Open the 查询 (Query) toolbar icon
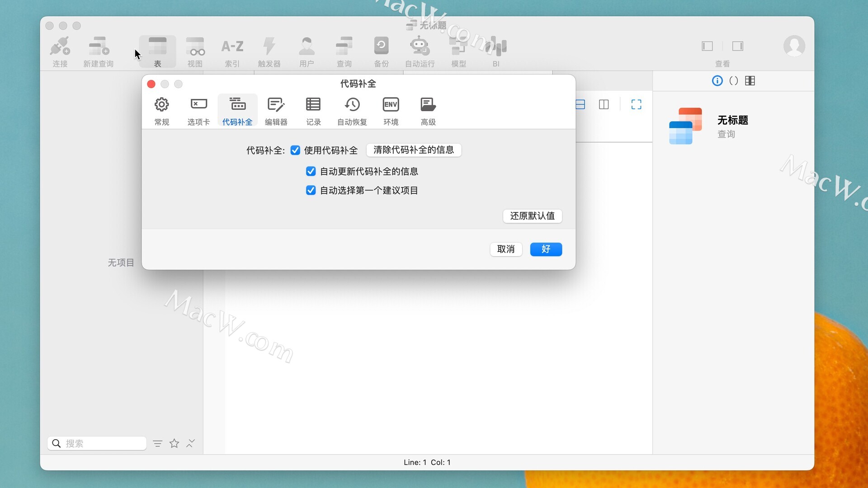The width and height of the screenshot is (868, 488). pyautogui.click(x=344, y=52)
